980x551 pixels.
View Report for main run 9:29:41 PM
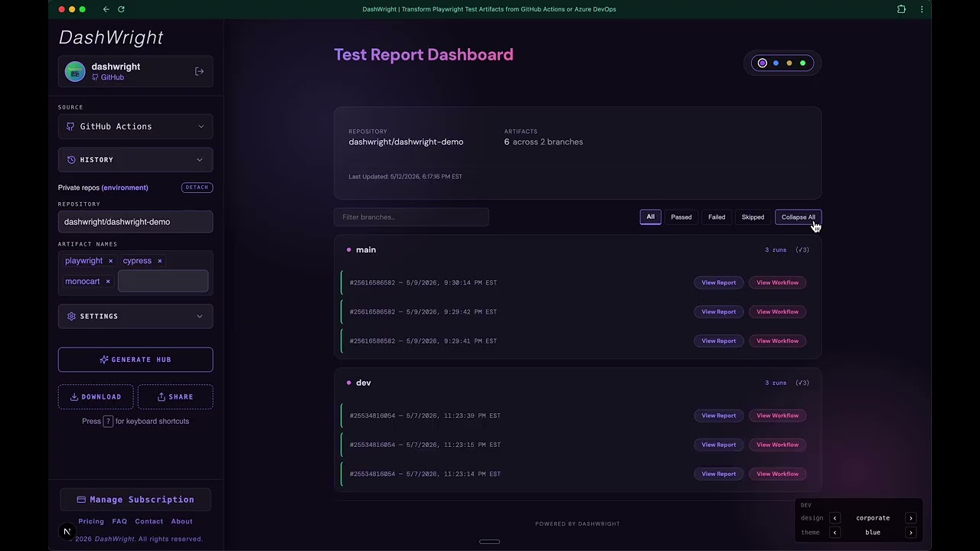coord(719,341)
